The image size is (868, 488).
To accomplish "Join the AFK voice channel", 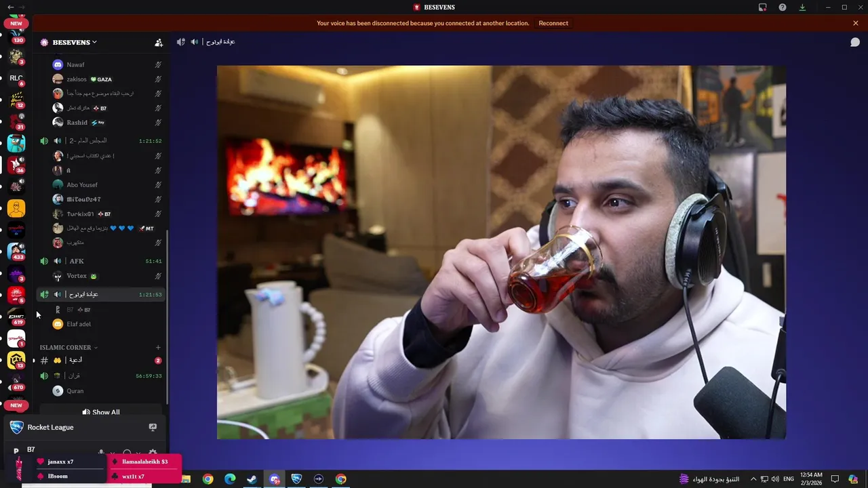I will (101, 261).
